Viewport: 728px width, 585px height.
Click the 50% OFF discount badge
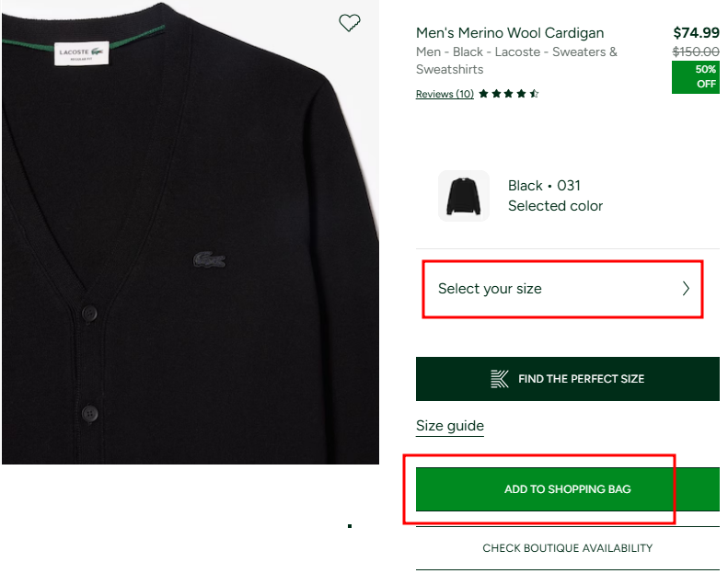pyautogui.click(x=696, y=77)
